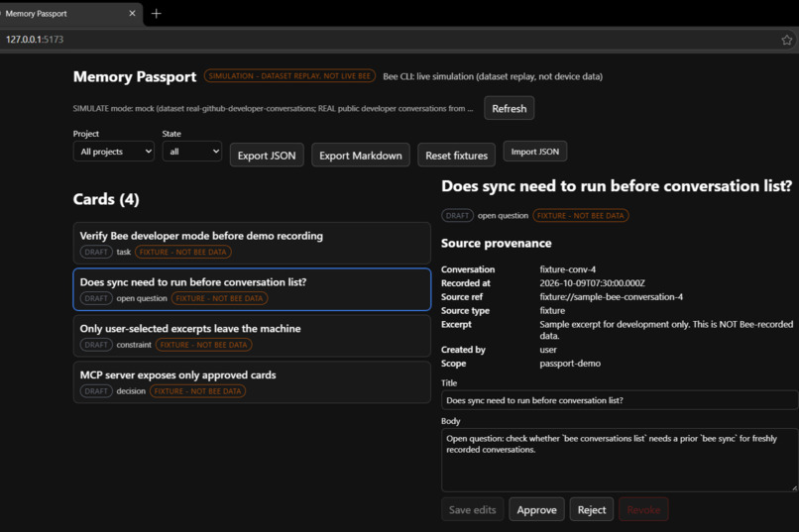The height and width of the screenshot is (532, 799).
Task: Click the Refresh button
Action: point(510,108)
